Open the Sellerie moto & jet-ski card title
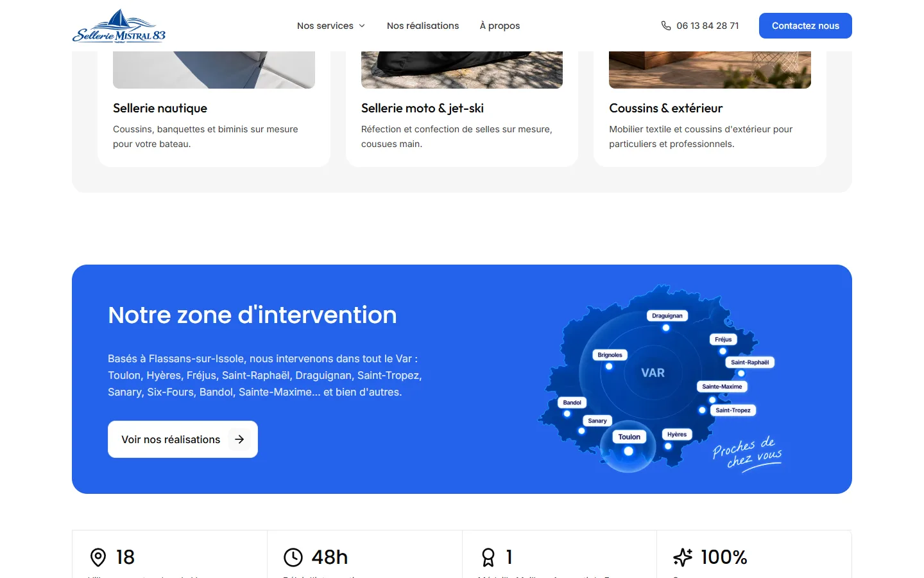This screenshot has height=578, width=924. tap(422, 108)
